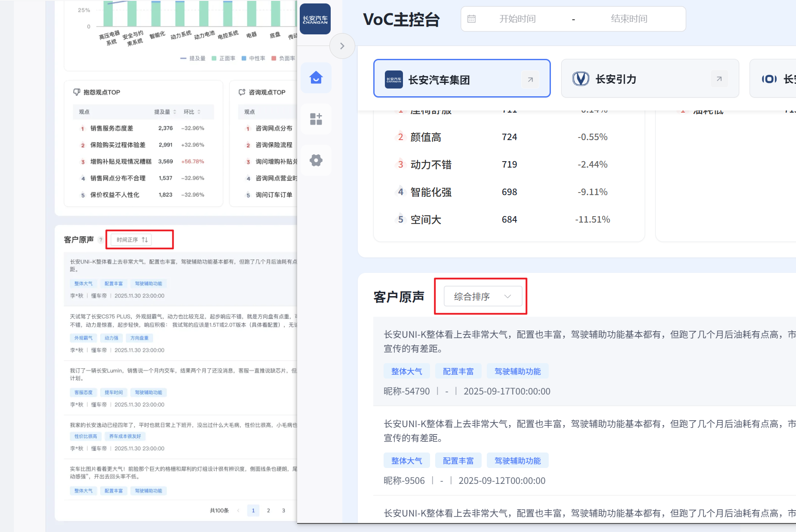Screen dimensions: 796x532
Task: Click 动力强 tag in left mockup
Action: coord(111,338)
